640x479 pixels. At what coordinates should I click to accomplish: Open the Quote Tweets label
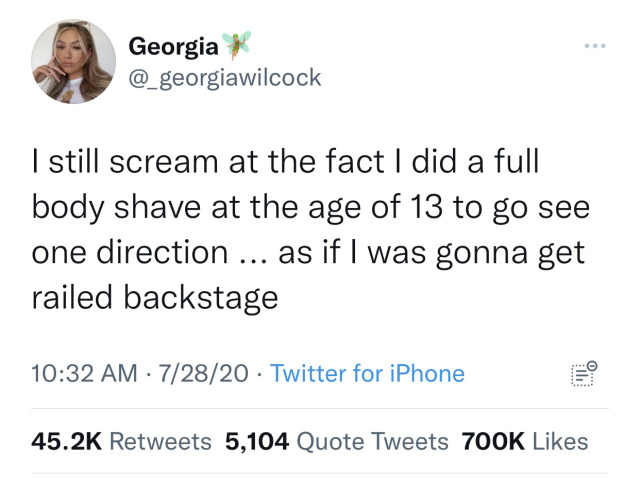[372, 440]
